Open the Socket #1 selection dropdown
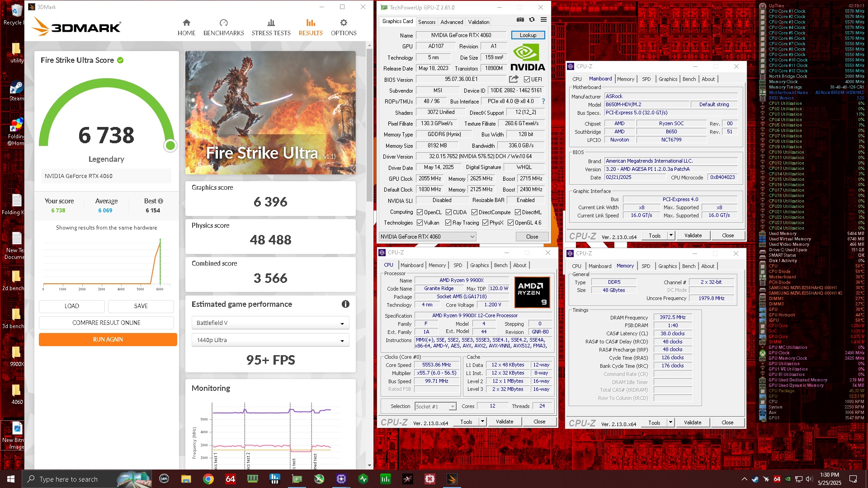868x488 pixels. coord(435,407)
